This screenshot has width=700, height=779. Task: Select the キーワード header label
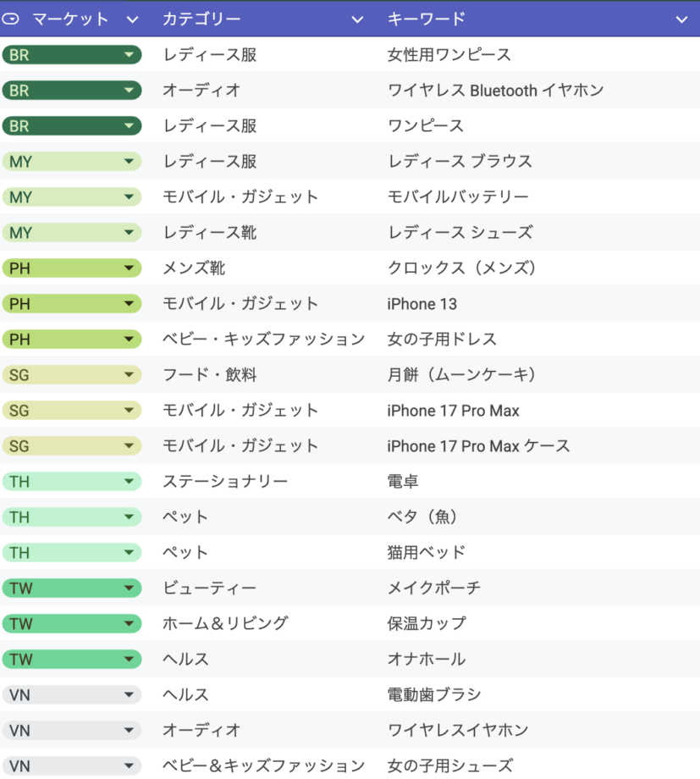[427, 19]
